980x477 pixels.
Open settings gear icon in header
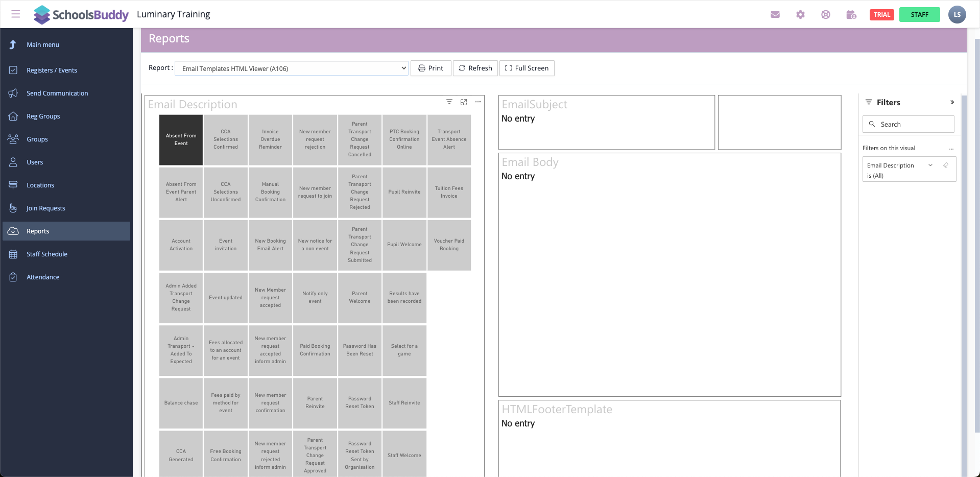(800, 15)
